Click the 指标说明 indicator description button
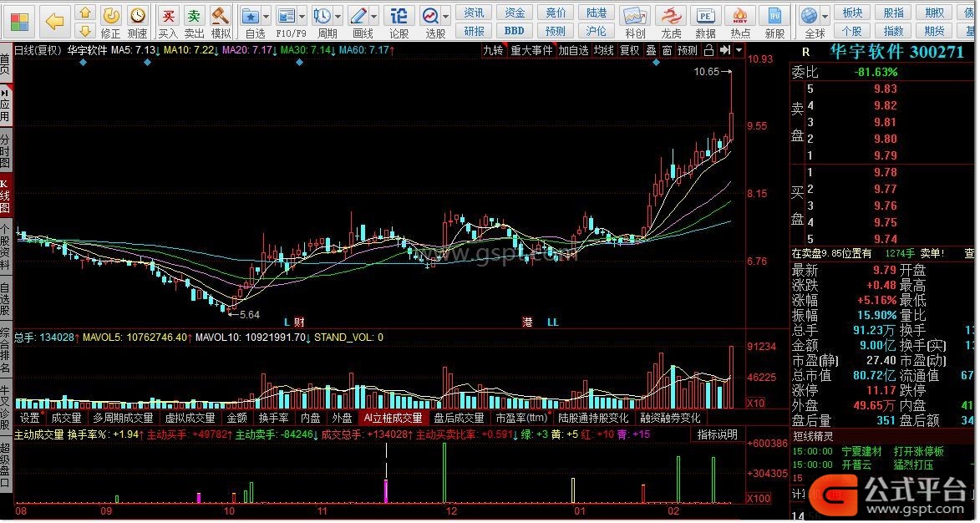980x523 pixels. (x=718, y=434)
